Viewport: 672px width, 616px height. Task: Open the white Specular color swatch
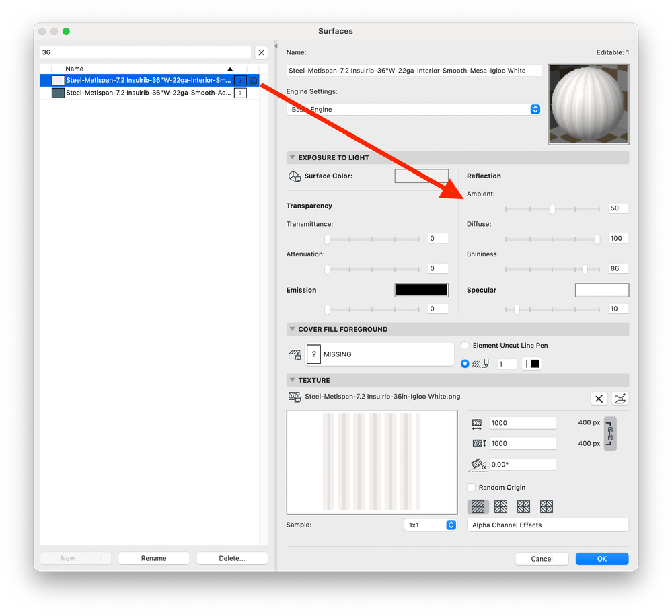coord(602,290)
